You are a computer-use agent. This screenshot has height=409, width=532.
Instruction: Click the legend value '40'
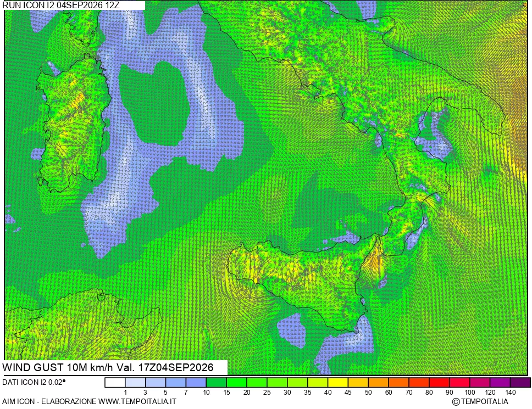click(x=328, y=393)
